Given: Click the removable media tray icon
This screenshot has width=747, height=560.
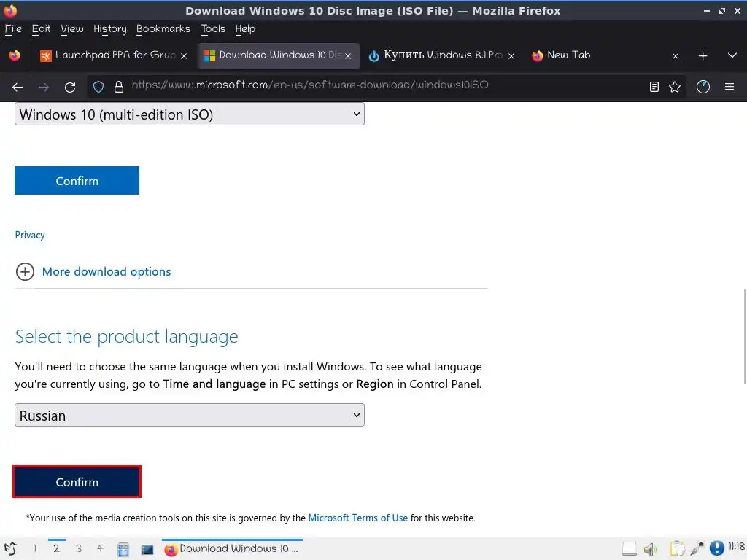Looking at the screenshot, I should 630,550.
